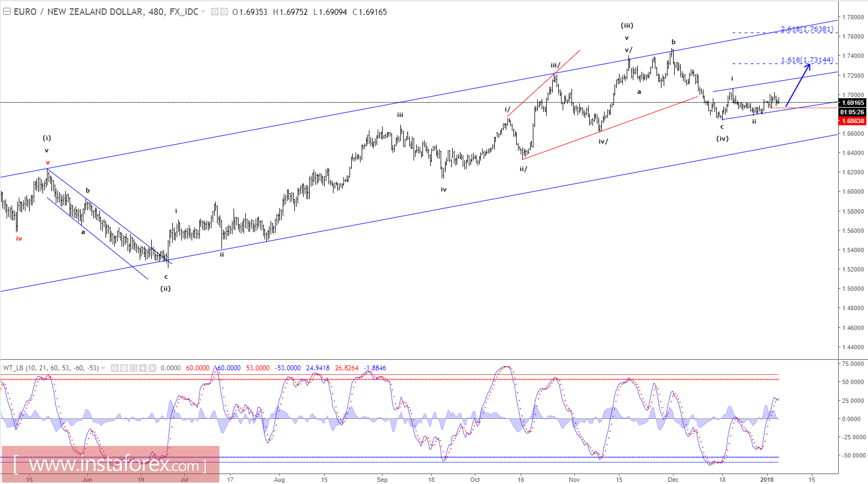868x484 pixels.
Task: Click the WT_LB plus icon
Action: coord(143,368)
